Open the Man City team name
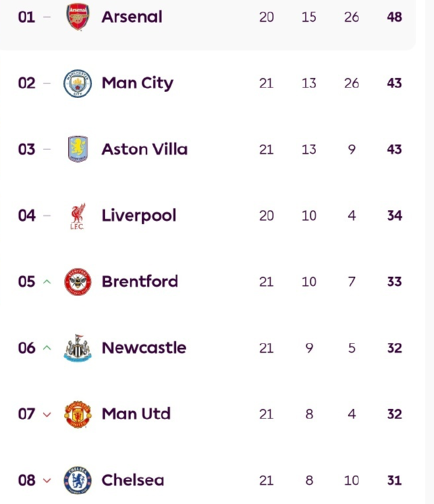This screenshot has width=434, height=504. 137,84
